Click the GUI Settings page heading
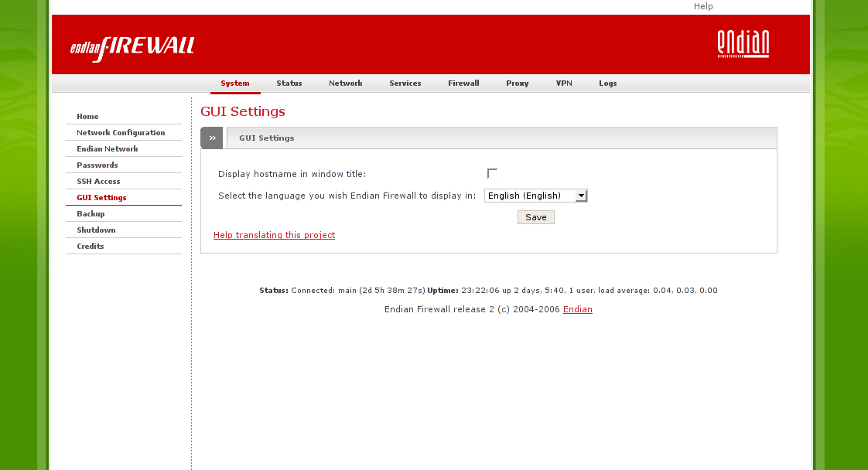Viewport: 868px width, 470px height. tap(242, 111)
